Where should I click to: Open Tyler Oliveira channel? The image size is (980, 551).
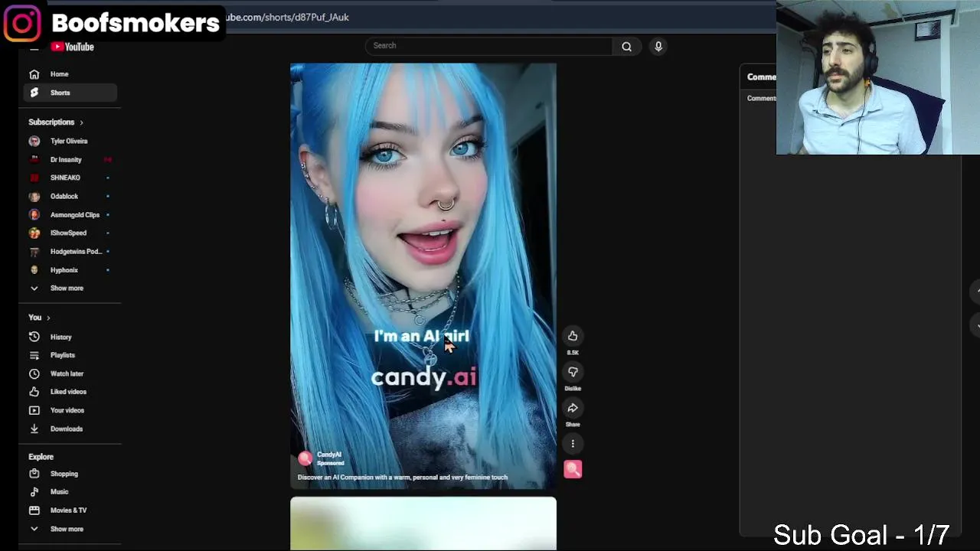pos(70,141)
